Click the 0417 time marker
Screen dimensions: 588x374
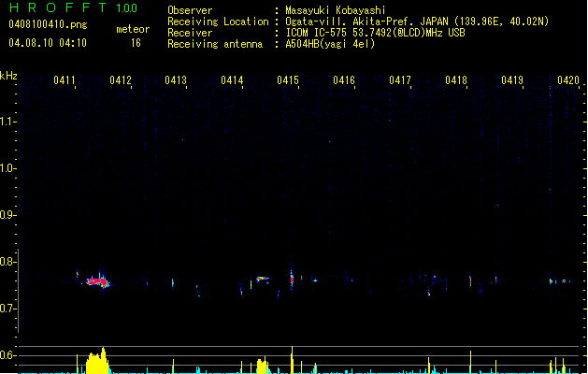pyautogui.click(x=400, y=80)
